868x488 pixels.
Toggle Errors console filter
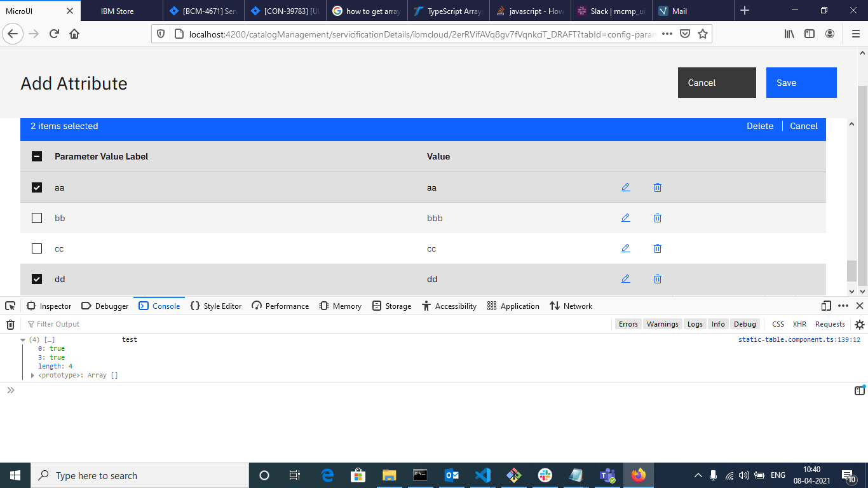pyautogui.click(x=628, y=324)
